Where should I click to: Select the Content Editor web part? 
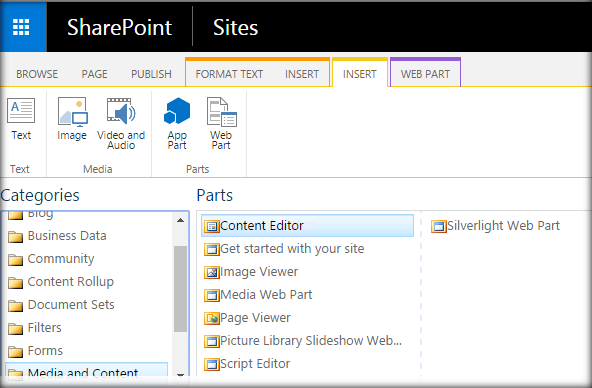[307, 226]
